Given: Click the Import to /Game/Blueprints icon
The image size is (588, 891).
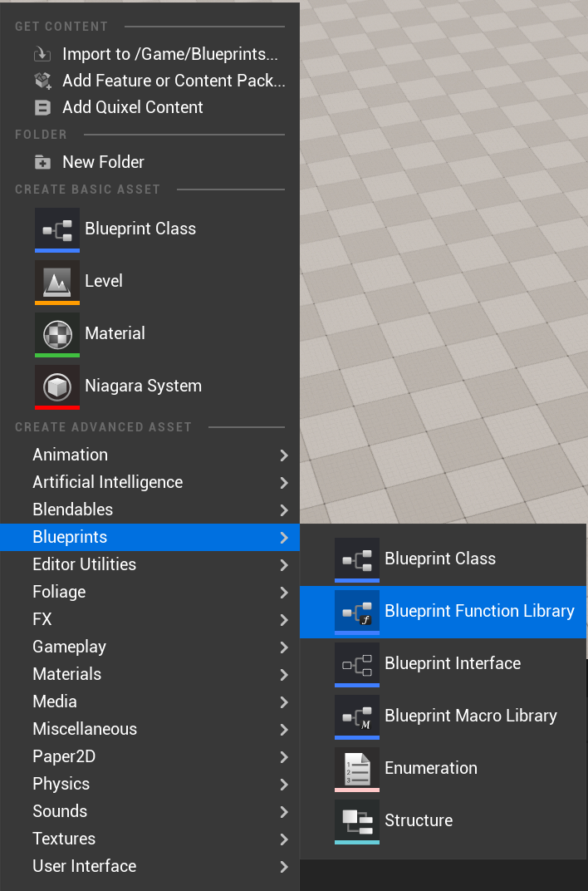Looking at the screenshot, I should tap(42, 54).
